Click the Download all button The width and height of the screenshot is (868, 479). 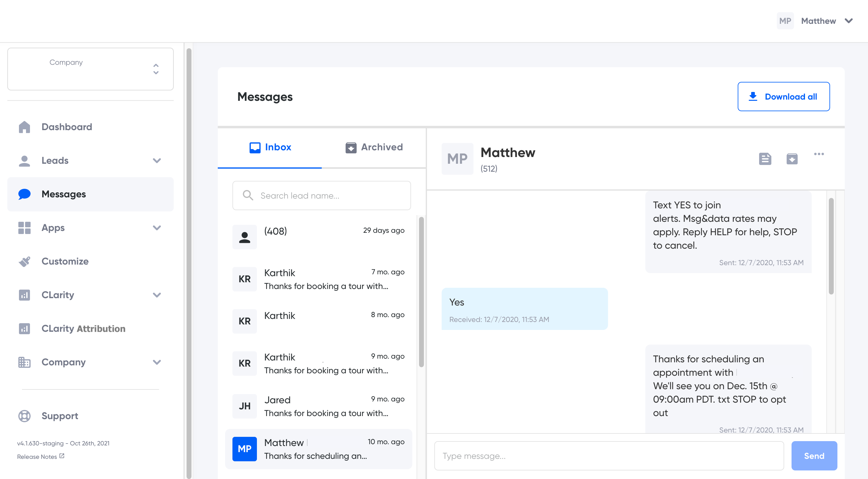tap(783, 97)
